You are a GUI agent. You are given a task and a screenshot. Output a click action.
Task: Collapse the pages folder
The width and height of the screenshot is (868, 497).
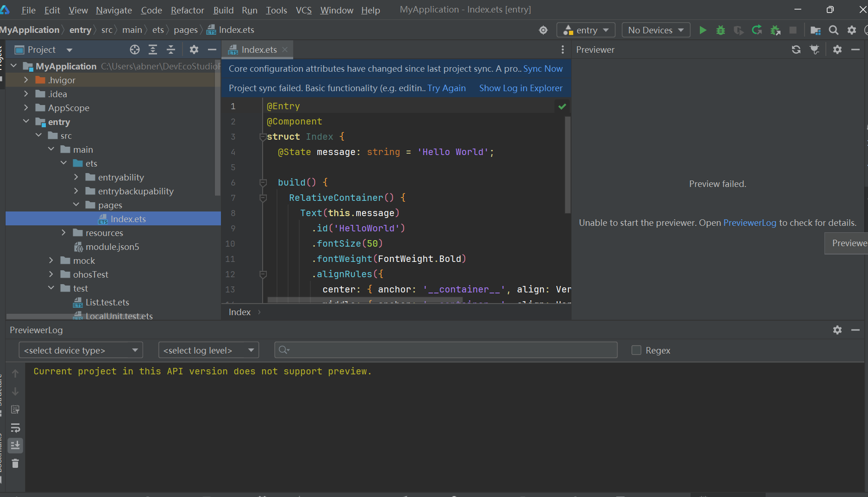76,205
